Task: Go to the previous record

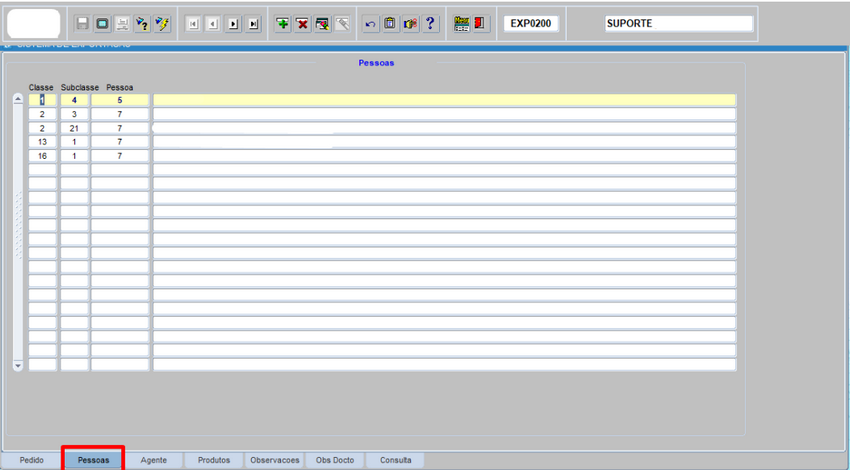Action: pos(213,23)
